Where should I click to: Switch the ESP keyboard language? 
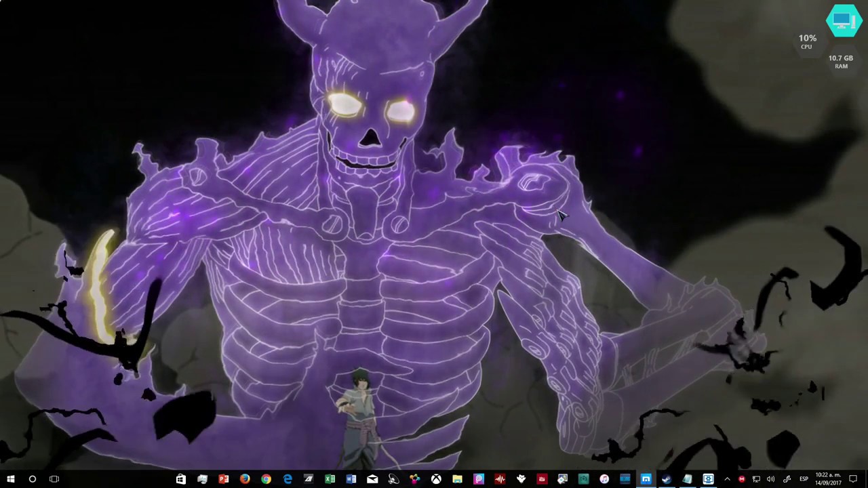(x=804, y=480)
